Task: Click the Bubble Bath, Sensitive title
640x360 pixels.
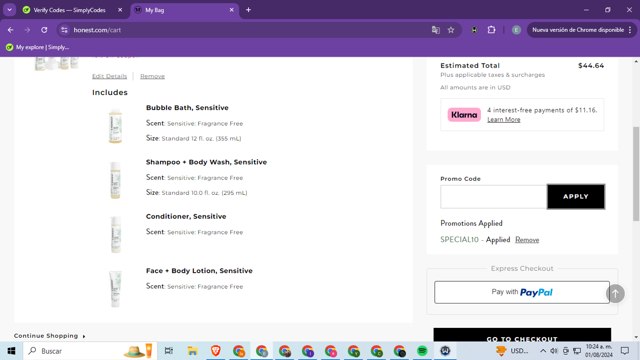Action: [187, 108]
